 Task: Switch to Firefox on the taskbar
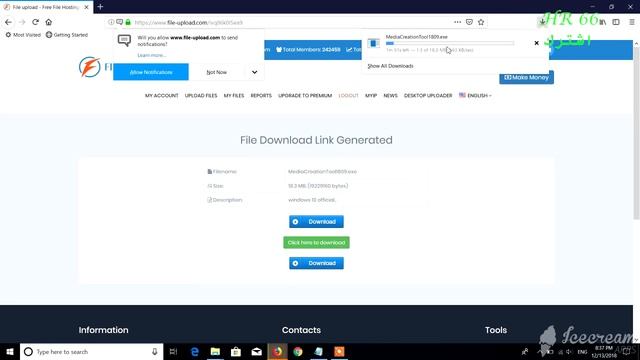click(x=277, y=351)
